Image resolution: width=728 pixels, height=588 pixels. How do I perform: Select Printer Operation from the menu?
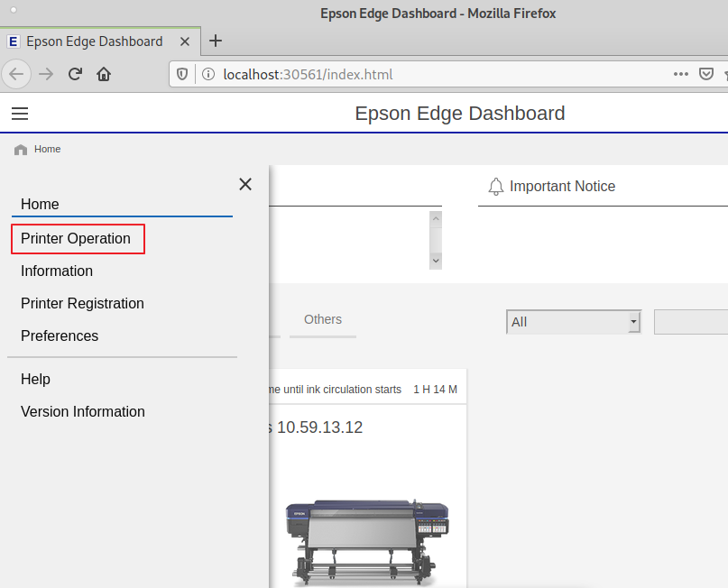point(78,238)
